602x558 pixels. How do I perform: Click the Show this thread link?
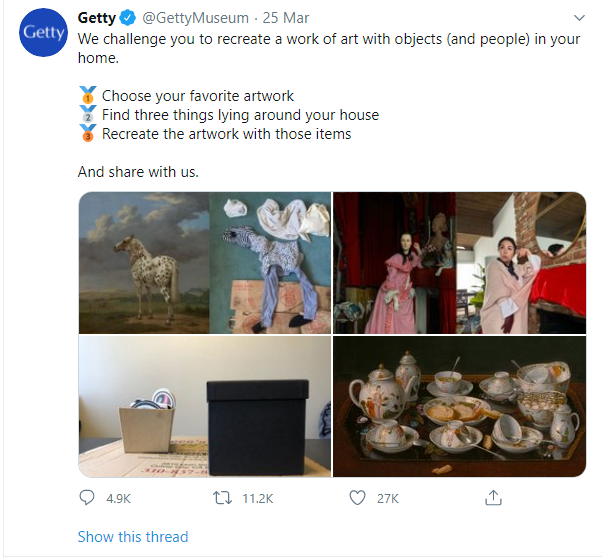pos(132,537)
